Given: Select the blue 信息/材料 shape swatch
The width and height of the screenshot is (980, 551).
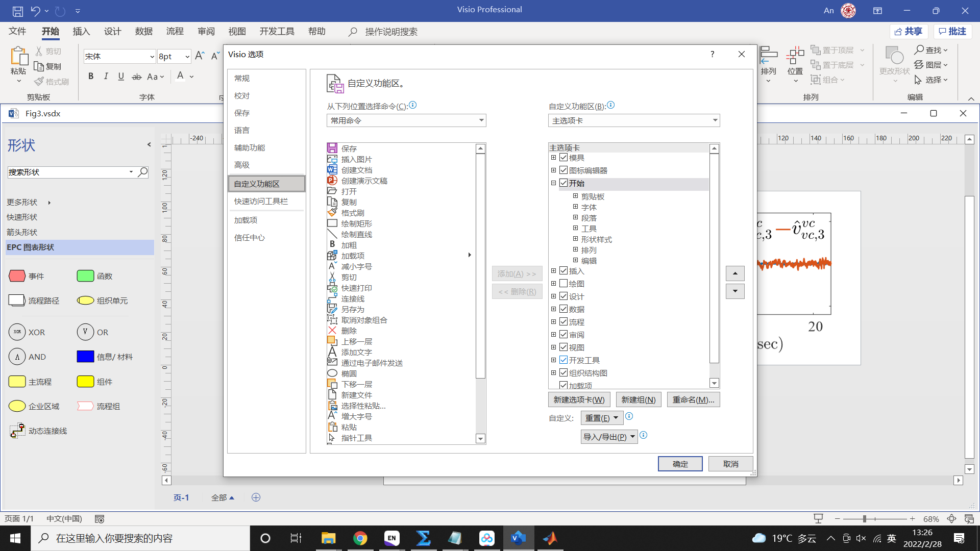Looking at the screenshot, I should (x=85, y=357).
